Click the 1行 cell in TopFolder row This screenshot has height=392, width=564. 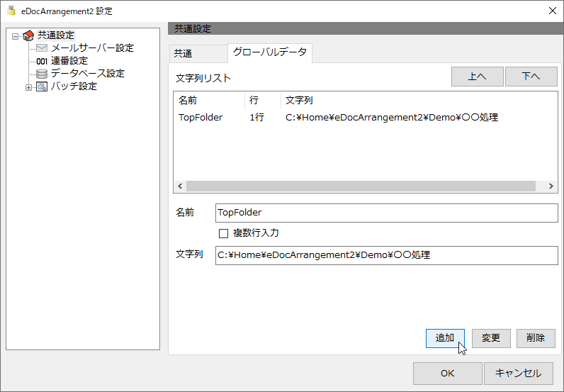[x=256, y=118]
